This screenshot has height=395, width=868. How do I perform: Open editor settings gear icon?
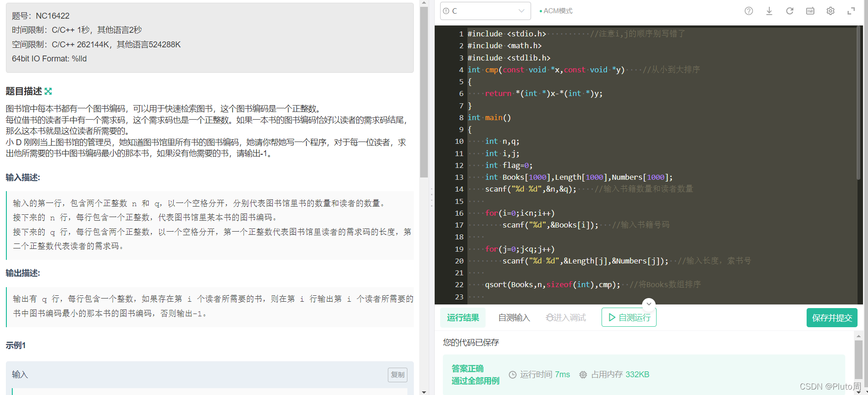[830, 11]
